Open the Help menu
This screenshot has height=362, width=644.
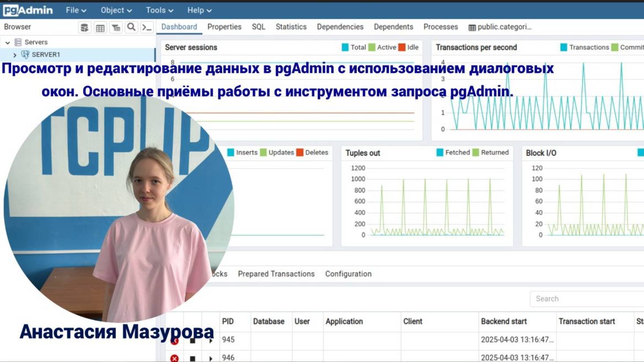(x=199, y=10)
